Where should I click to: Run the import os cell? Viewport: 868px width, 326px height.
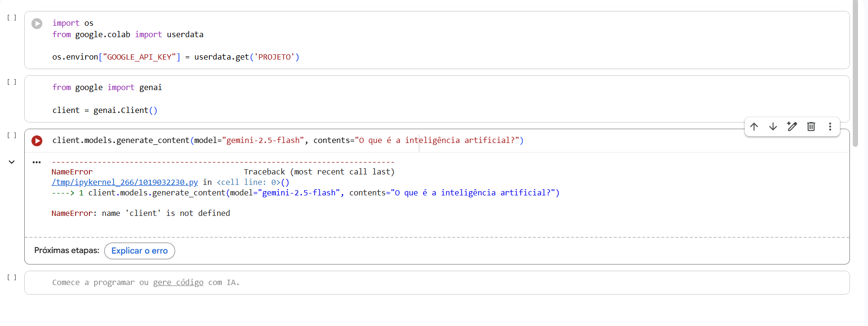click(37, 23)
